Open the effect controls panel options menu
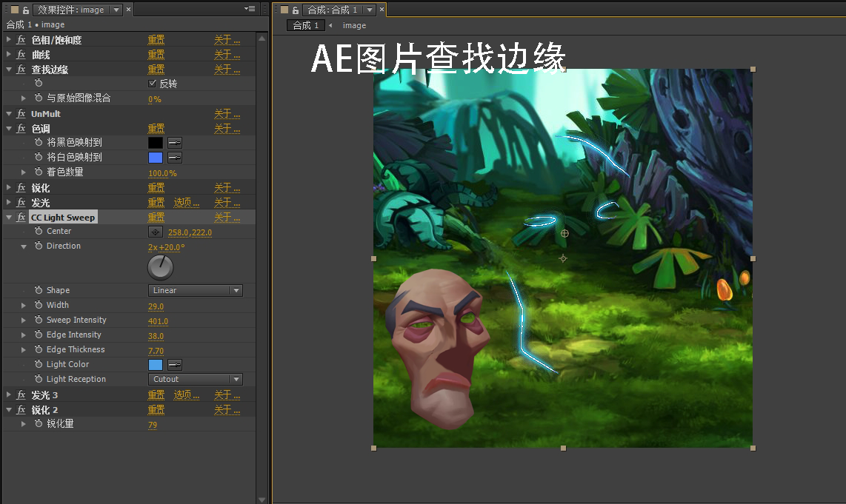Viewport: 846px width, 504px height. [x=249, y=9]
